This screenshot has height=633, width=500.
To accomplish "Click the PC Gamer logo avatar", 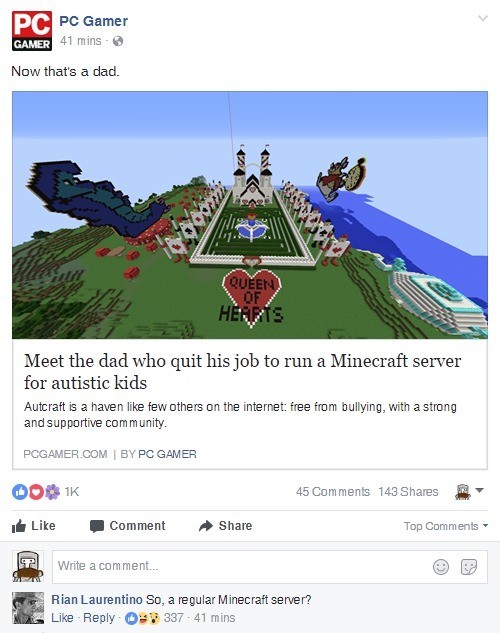I will coord(32,31).
